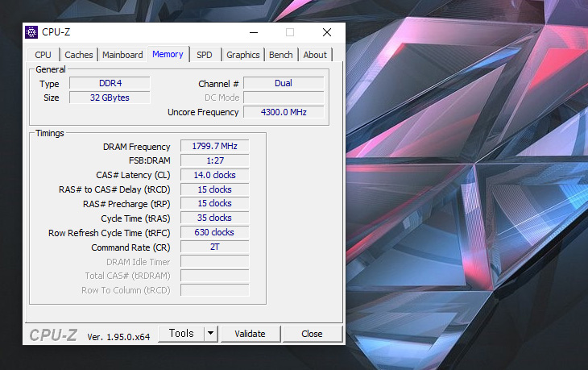Viewport: 588px width, 370px height.
Task: Switch to the CPU tab
Action: (43, 55)
